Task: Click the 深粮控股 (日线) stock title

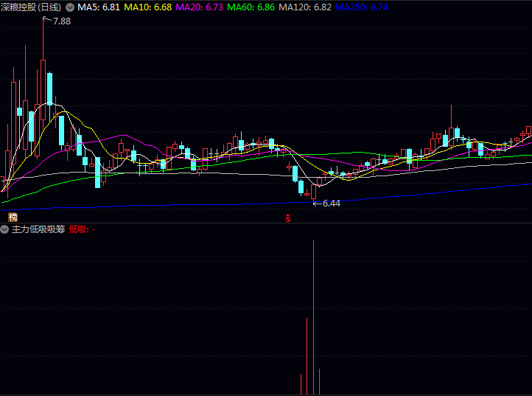Action: pyautogui.click(x=31, y=7)
